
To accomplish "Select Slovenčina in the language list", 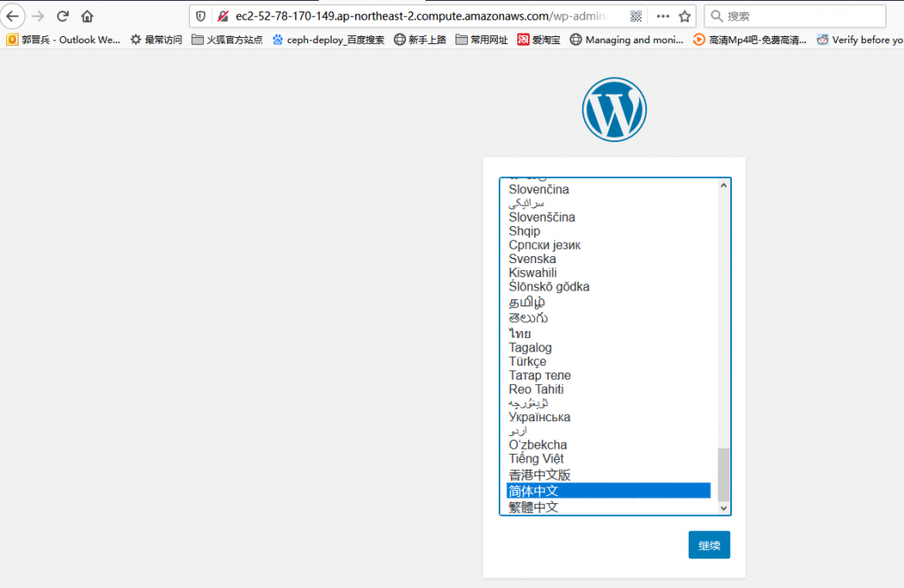I will click(x=609, y=189).
